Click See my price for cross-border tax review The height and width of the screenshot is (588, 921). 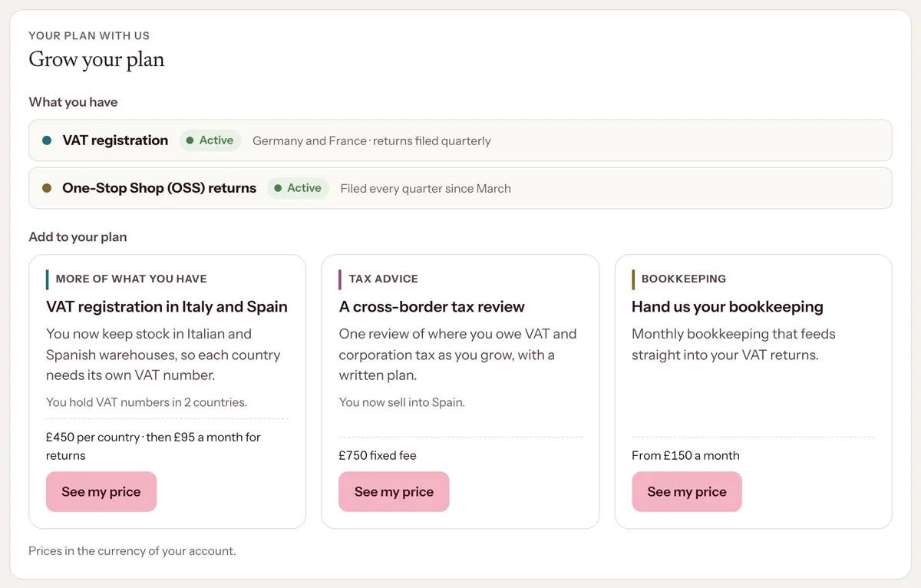coord(394,491)
